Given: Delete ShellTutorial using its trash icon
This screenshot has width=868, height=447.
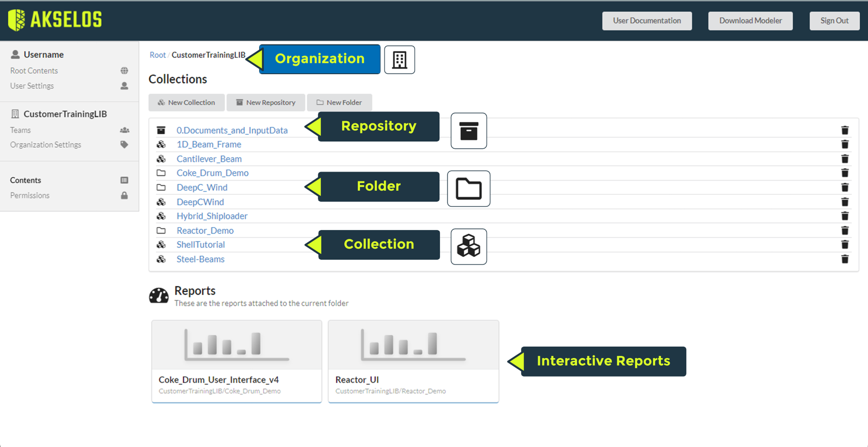Looking at the screenshot, I should pyautogui.click(x=845, y=245).
